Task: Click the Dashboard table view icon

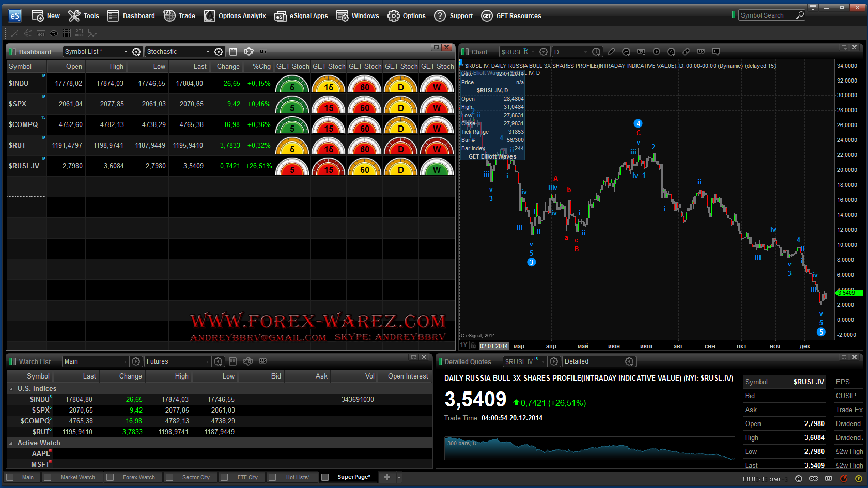Action: click(x=234, y=52)
